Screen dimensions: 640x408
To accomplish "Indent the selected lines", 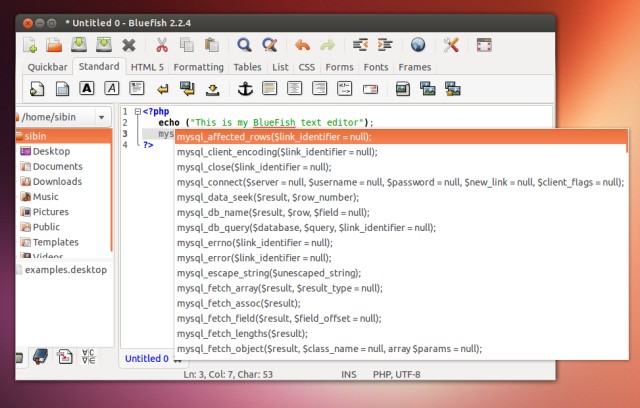I will 385,44.
